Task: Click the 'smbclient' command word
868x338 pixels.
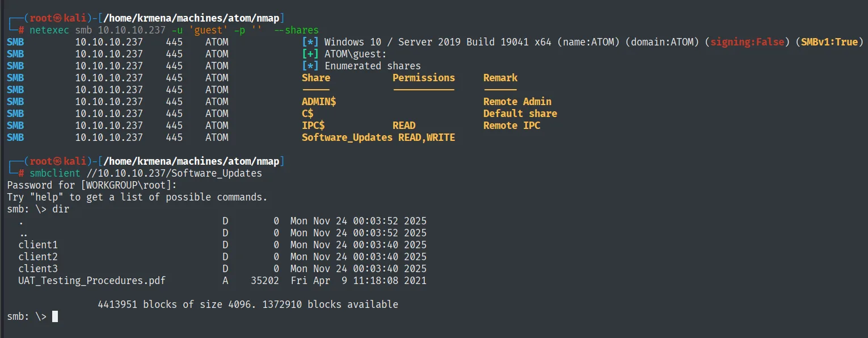Action: click(55, 173)
